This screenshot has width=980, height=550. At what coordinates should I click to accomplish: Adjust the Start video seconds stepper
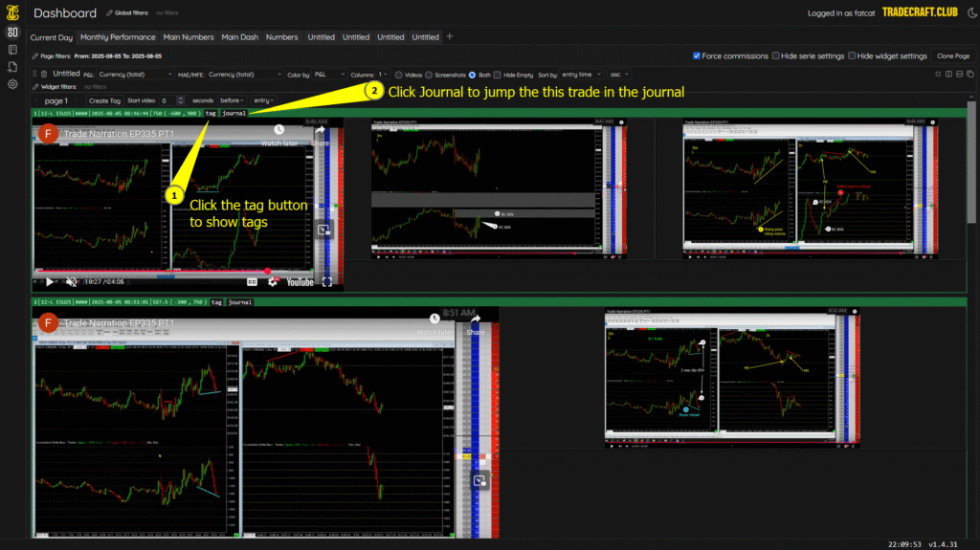click(x=181, y=100)
